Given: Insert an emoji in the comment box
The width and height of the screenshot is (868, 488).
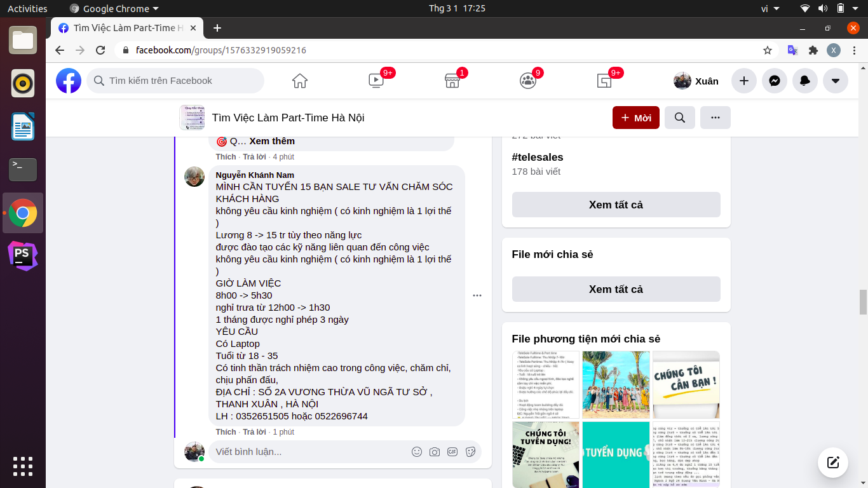Looking at the screenshot, I should pyautogui.click(x=417, y=452).
